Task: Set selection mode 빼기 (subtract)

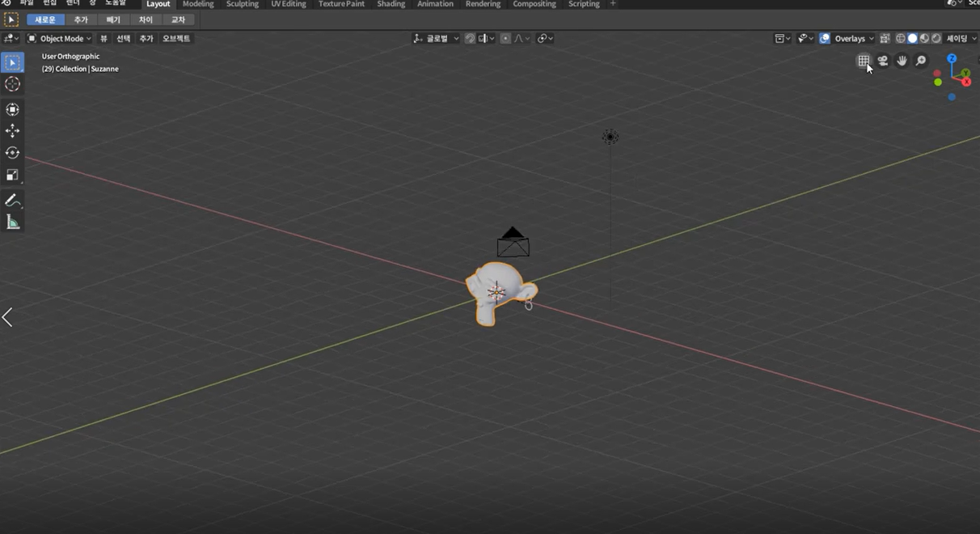Action: tap(113, 19)
